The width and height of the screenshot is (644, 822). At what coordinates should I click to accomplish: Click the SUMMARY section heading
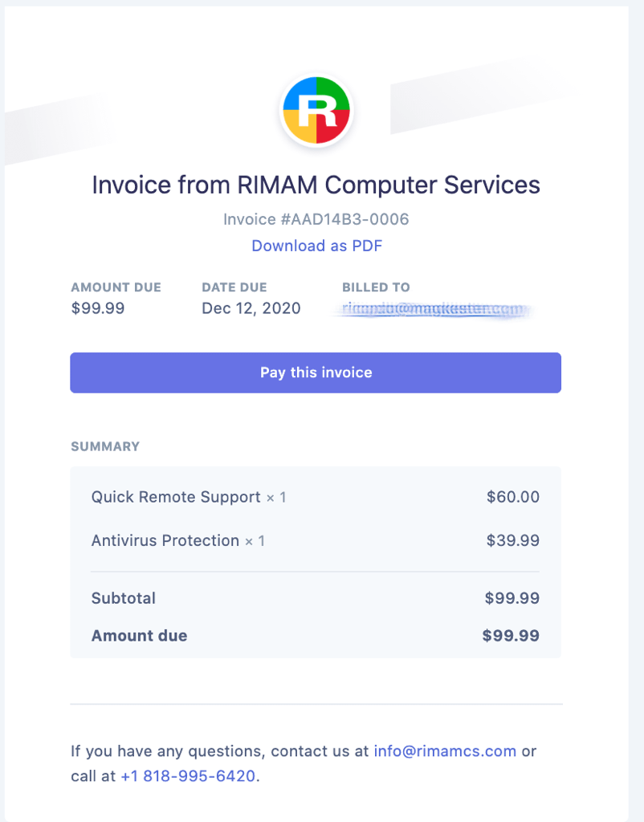[x=105, y=446]
